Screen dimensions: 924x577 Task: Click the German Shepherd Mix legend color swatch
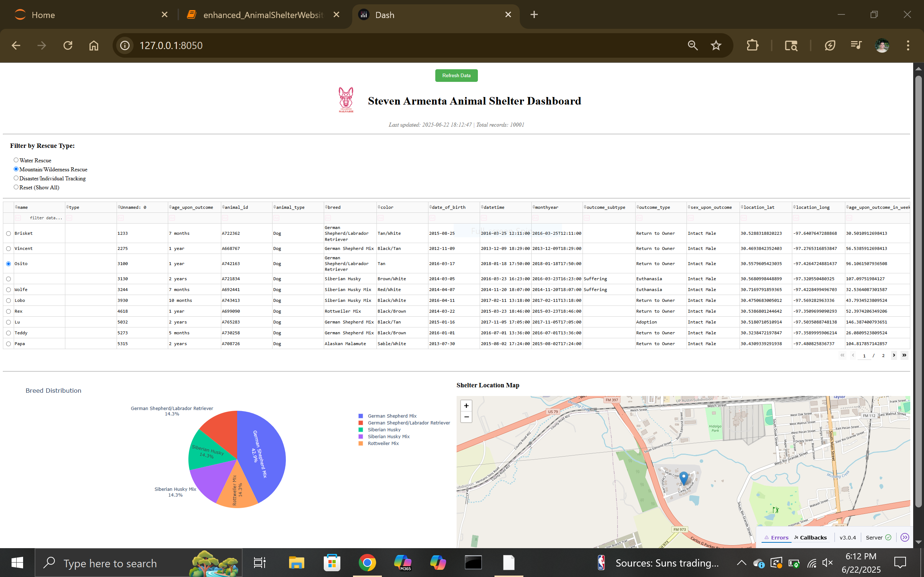coord(360,416)
